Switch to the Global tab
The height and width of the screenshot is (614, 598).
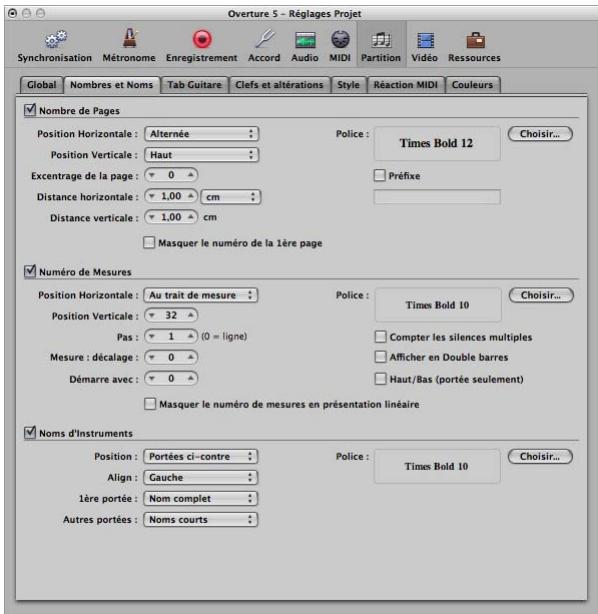point(42,85)
